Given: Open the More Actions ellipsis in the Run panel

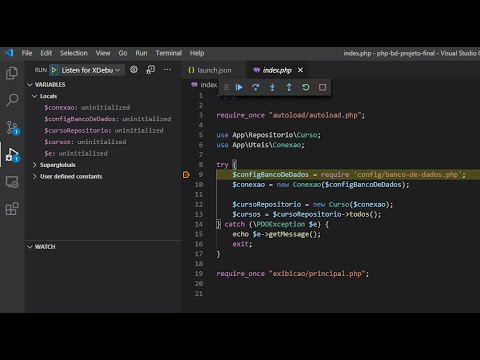Looking at the screenshot, I should (x=167, y=70).
